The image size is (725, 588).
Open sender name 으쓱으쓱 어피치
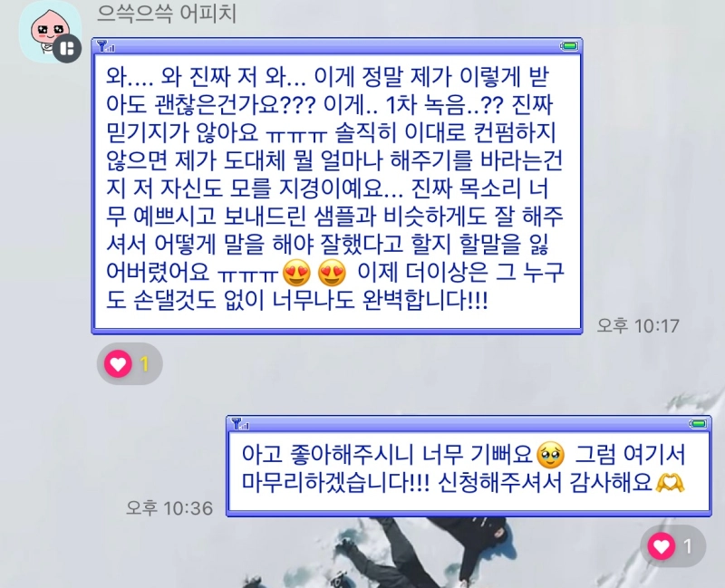(167, 14)
